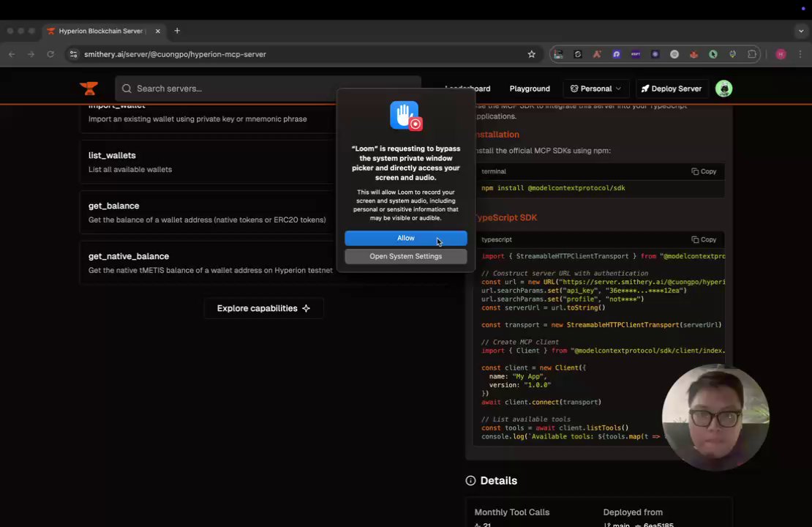The image size is (812, 527).
Task: Open the Chrome Extensions puzzle icon
Action: pos(752,54)
